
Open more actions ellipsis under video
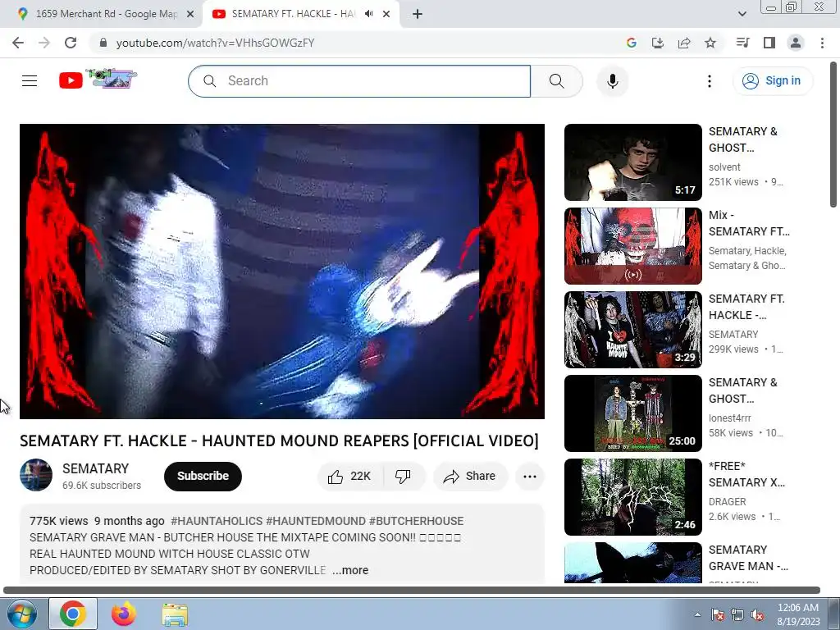coord(530,477)
